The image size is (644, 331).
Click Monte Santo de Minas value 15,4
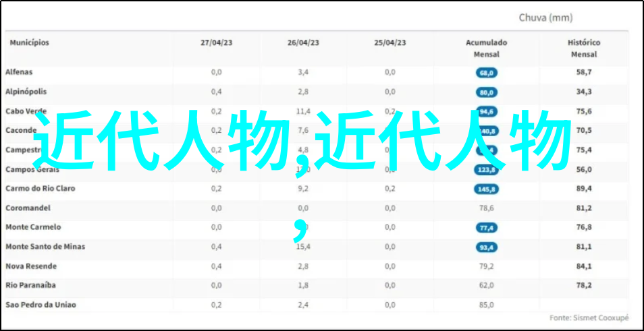tap(303, 247)
